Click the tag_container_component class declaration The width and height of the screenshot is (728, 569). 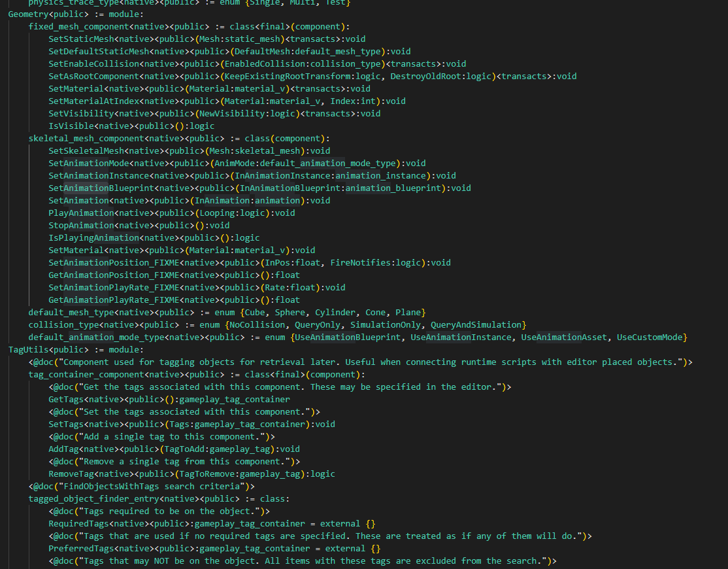click(197, 374)
